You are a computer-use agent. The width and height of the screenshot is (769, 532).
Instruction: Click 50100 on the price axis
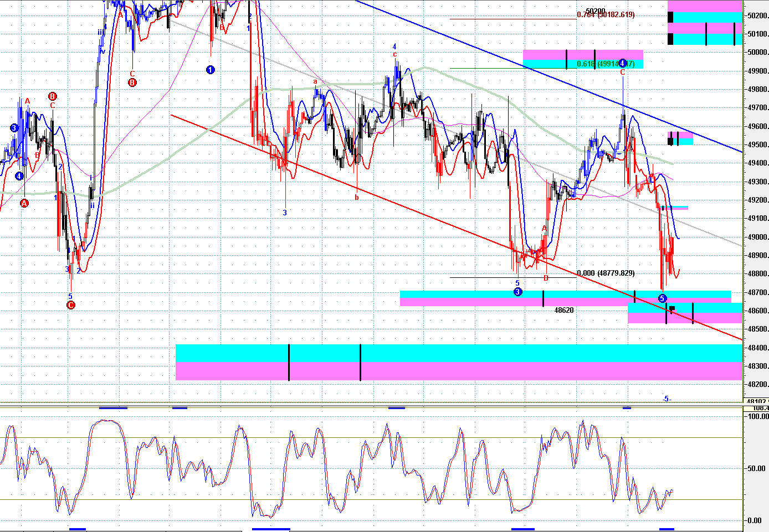point(757,34)
